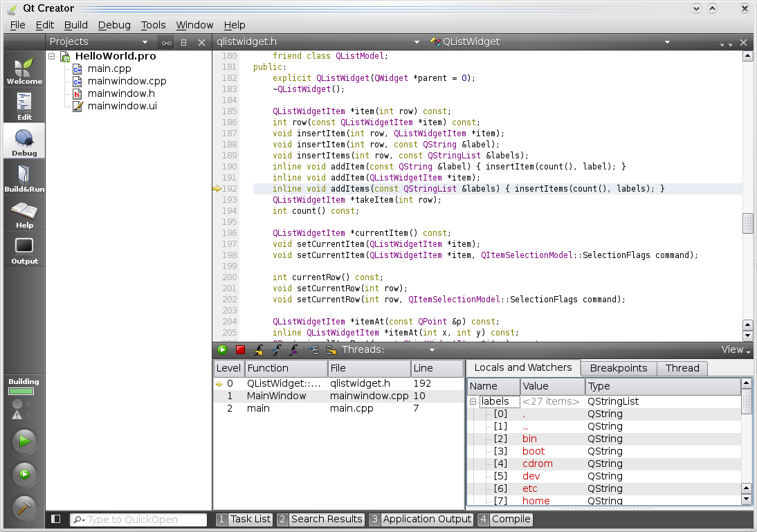Screen dimensions: 757x532
Task: Open mainwindow.cpp in the project tree
Action: coord(127,81)
